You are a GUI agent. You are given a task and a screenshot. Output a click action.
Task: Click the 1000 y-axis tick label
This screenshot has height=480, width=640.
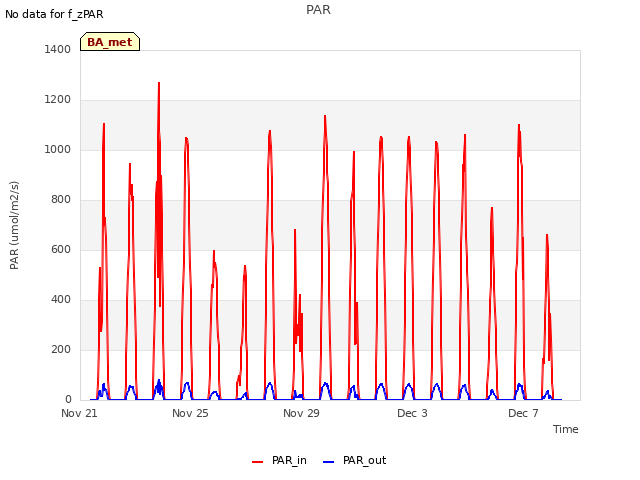58,149
